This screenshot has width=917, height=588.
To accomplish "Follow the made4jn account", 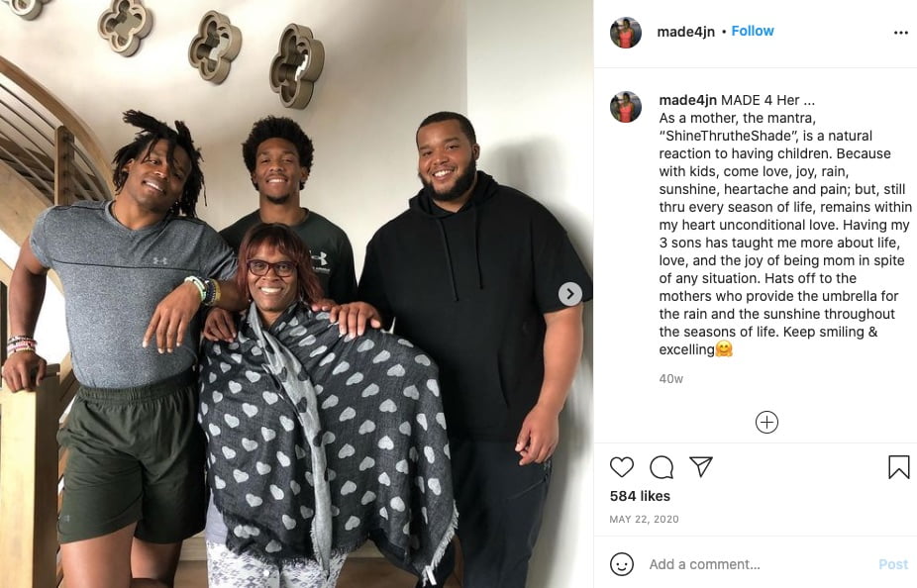I will [x=753, y=31].
